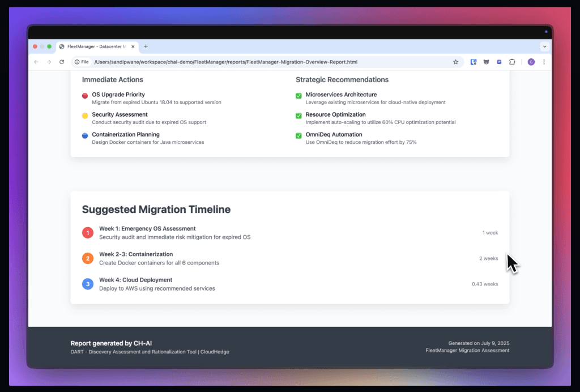Click the File site info chip
Viewport: 580px width, 392px height.
pyautogui.click(x=82, y=62)
